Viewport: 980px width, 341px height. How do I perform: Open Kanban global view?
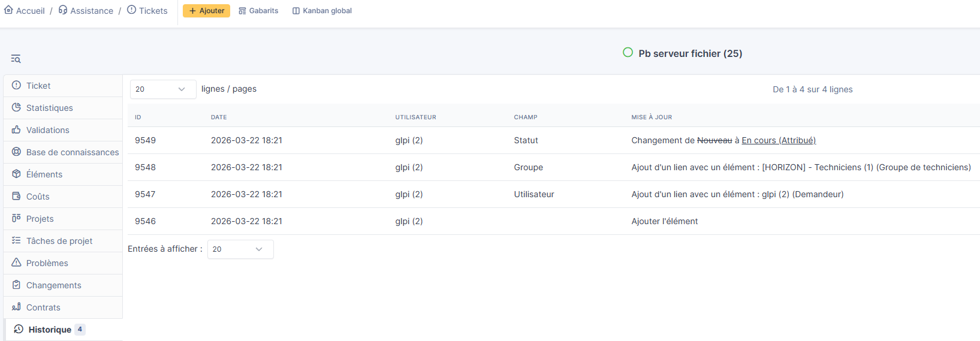tap(322, 11)
